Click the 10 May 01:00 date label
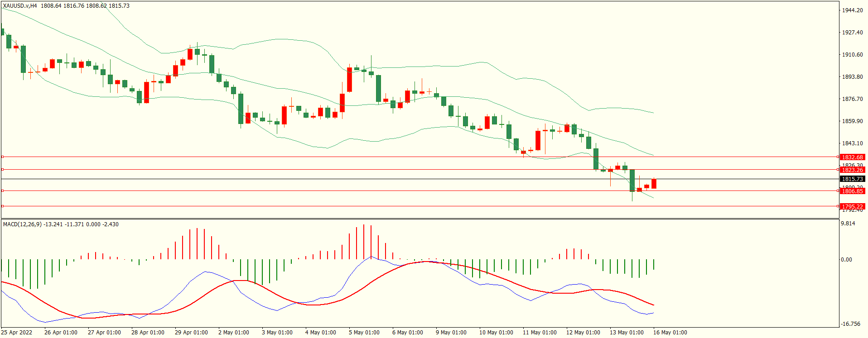This screenshot has width=868, height=338. pos(496,333)
